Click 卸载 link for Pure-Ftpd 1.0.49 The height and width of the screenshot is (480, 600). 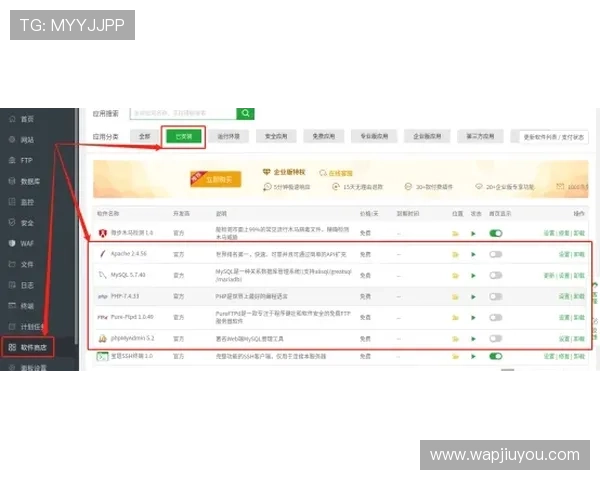point(579,317)
